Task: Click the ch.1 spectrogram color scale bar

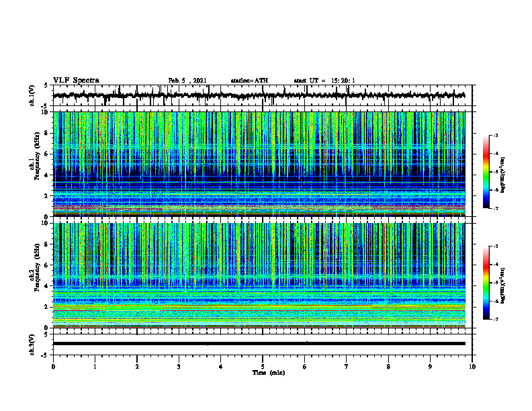Action: pos(486,172)
